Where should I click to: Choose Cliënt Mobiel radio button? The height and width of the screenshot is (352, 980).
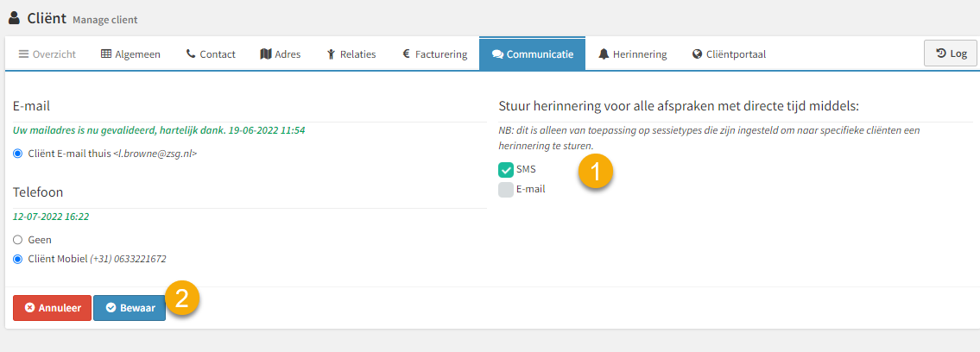click(17, 258)
